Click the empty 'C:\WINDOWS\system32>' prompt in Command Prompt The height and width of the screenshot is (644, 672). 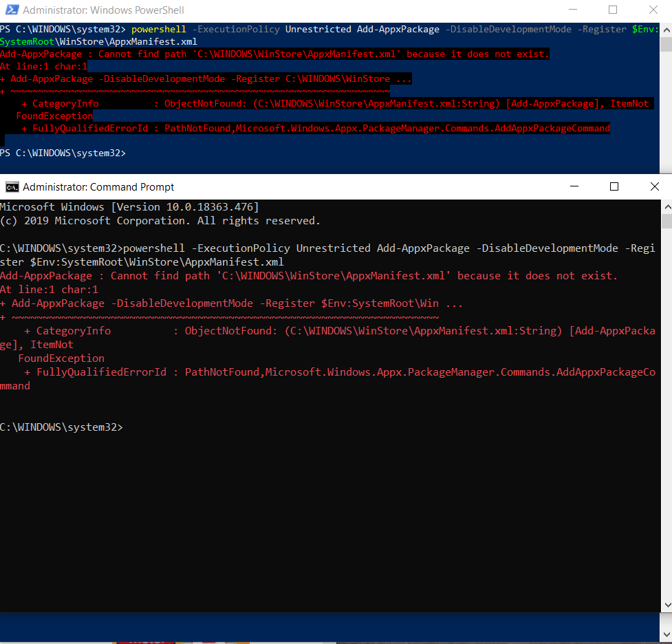tap(61, 427)
